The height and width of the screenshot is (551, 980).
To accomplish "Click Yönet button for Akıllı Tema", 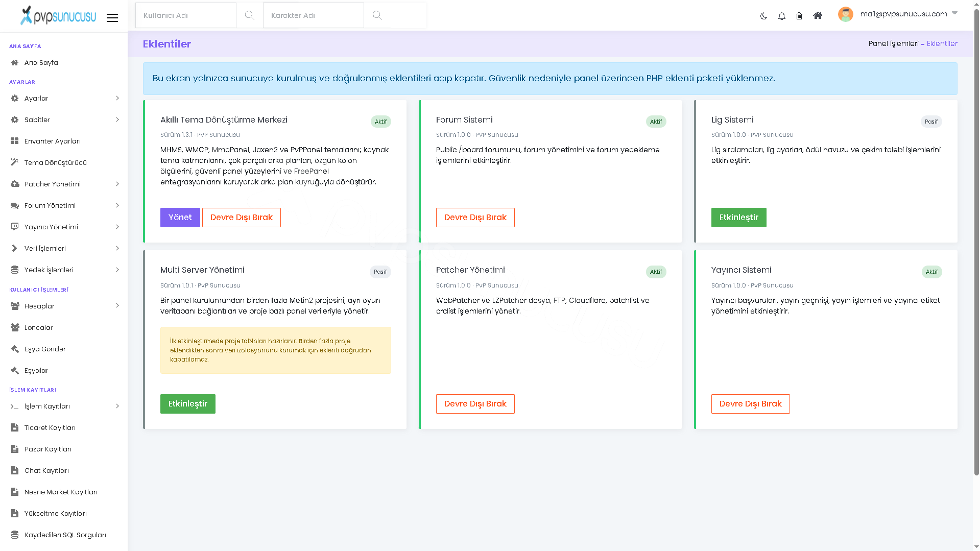I will coord(180,218).
